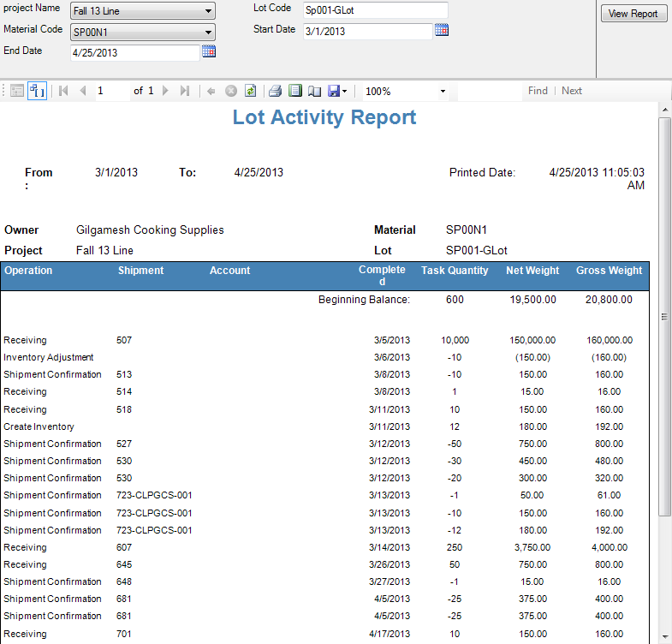Click shipment number 607
The image size is (672, 644).
pos(124,547)
